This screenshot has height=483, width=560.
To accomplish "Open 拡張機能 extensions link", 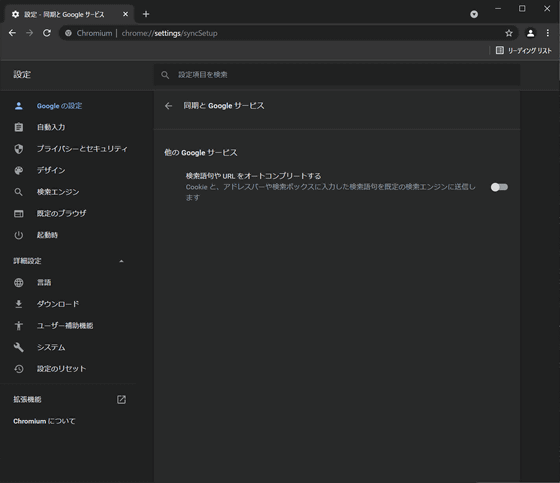I will 27,399.
